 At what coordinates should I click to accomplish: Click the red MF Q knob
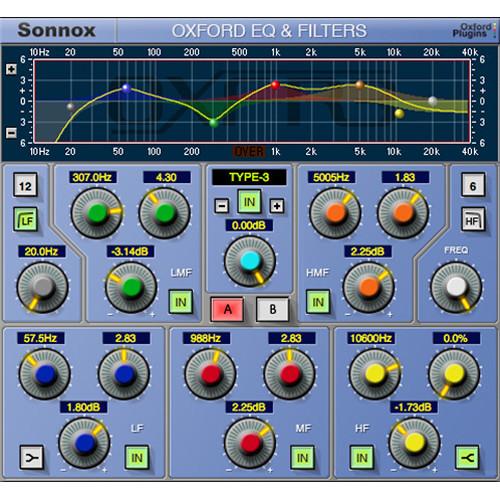[x=289, y=374]
